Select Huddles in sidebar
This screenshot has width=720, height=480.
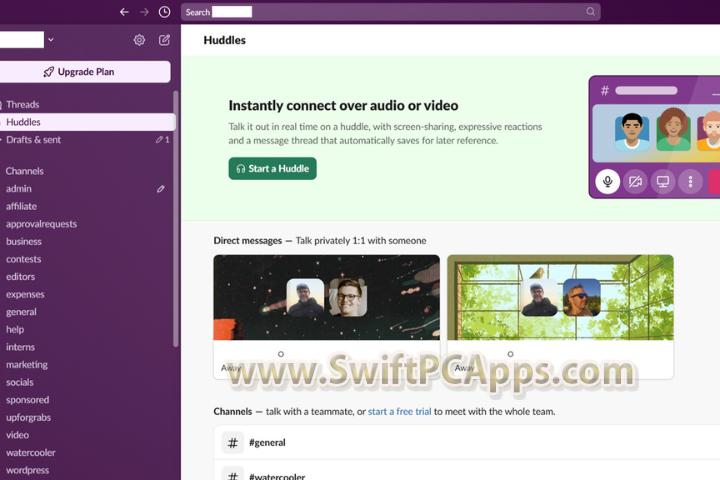(x=87, y=122)
